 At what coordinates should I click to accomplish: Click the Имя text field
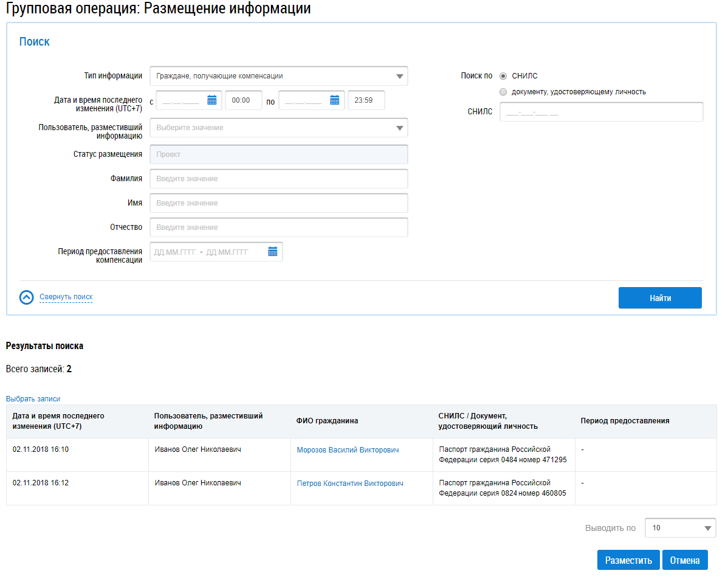278,203
